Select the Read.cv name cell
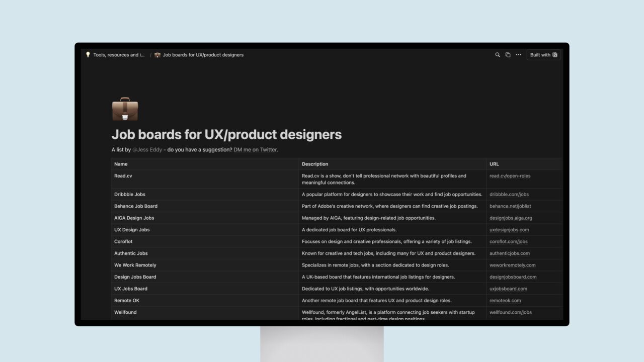 pos(205,179)
